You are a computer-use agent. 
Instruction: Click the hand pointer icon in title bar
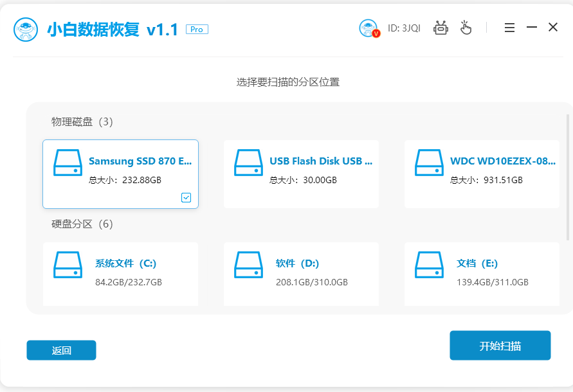tap(466, 28)
